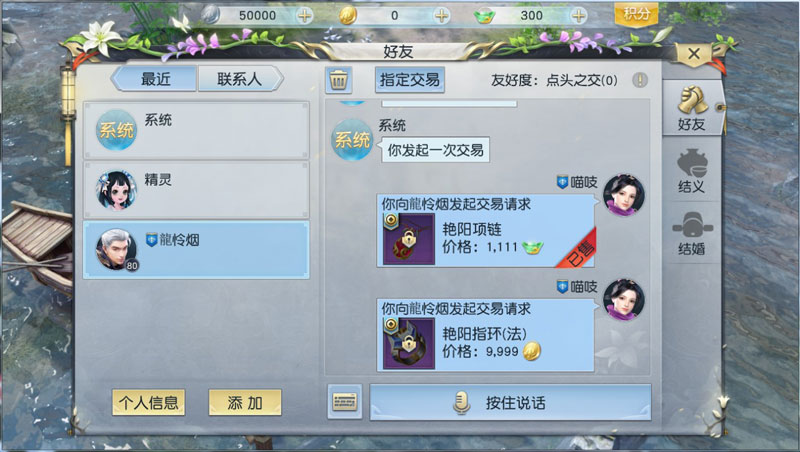This screenshot has height=452, width=800.
Task: Select the 好友 friends sidebar tab
Action: (x=692, y=108)
